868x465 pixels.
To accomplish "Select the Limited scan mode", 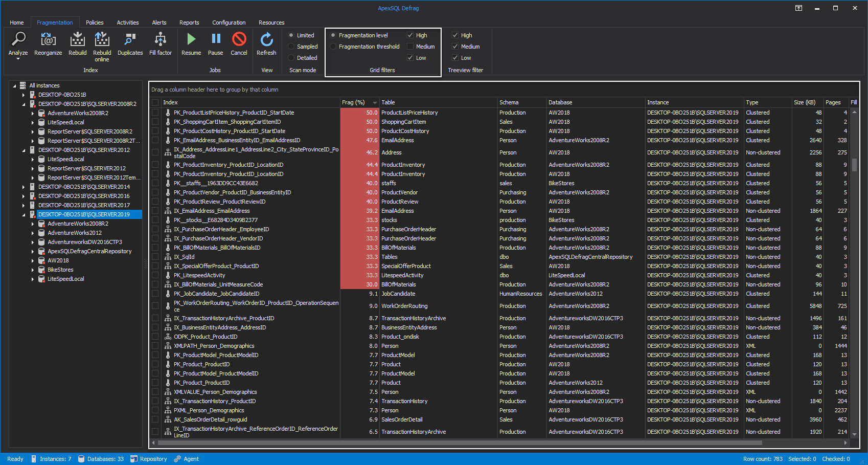I will tap(291, 35).
